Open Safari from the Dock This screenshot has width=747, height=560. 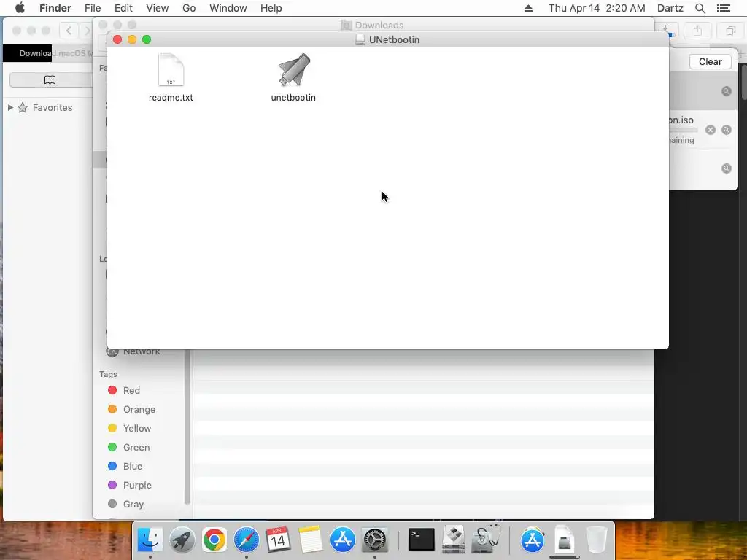click(247, 540)
